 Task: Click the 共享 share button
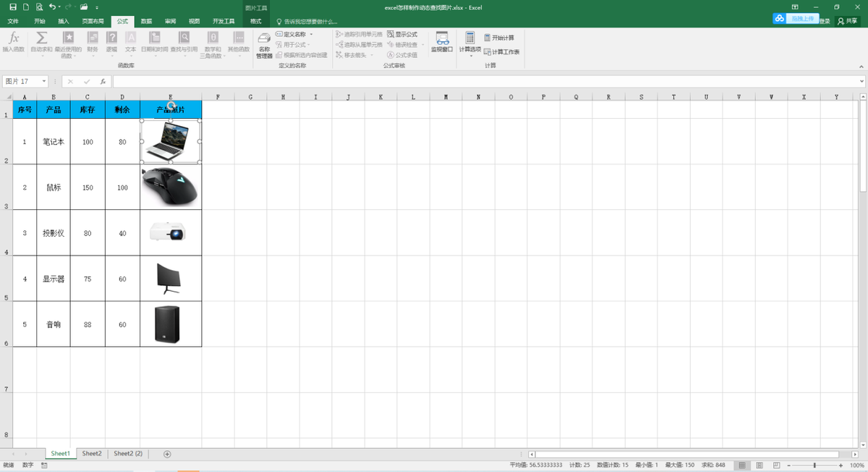tap(847, 21)
